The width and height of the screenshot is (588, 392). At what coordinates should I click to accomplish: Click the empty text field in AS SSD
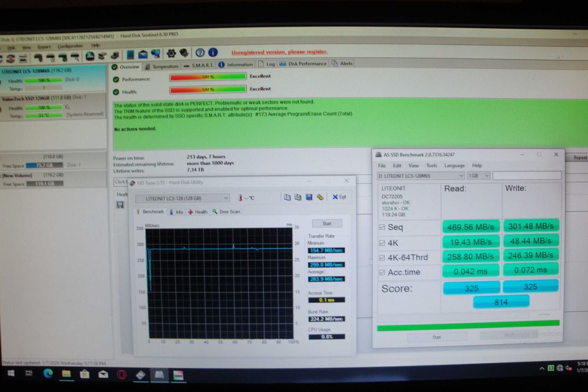coord(527,175)
